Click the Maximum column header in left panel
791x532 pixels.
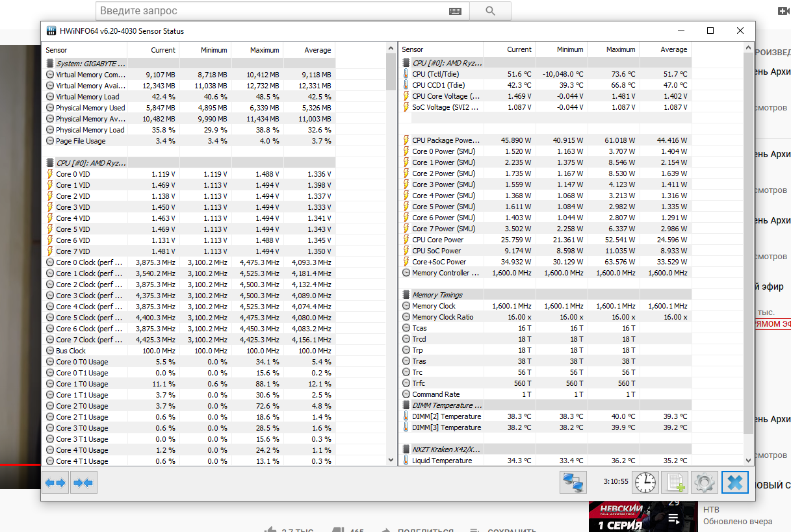click(257, 50)
